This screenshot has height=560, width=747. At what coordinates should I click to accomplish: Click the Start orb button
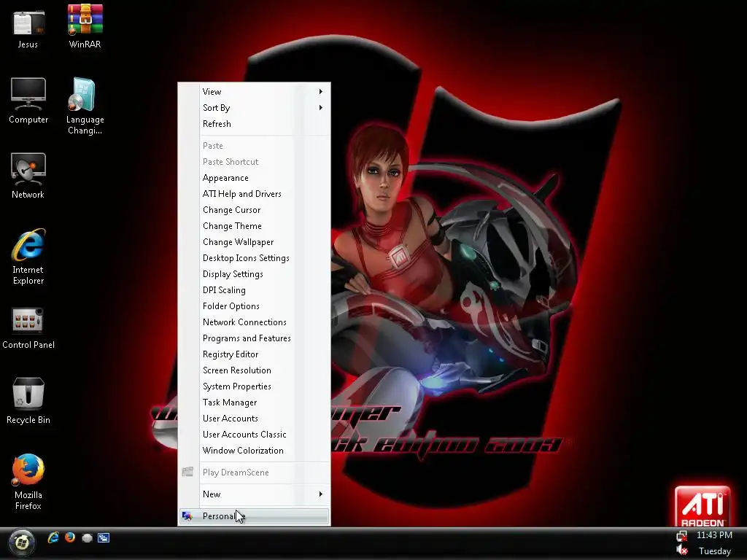tap(21, 542)
